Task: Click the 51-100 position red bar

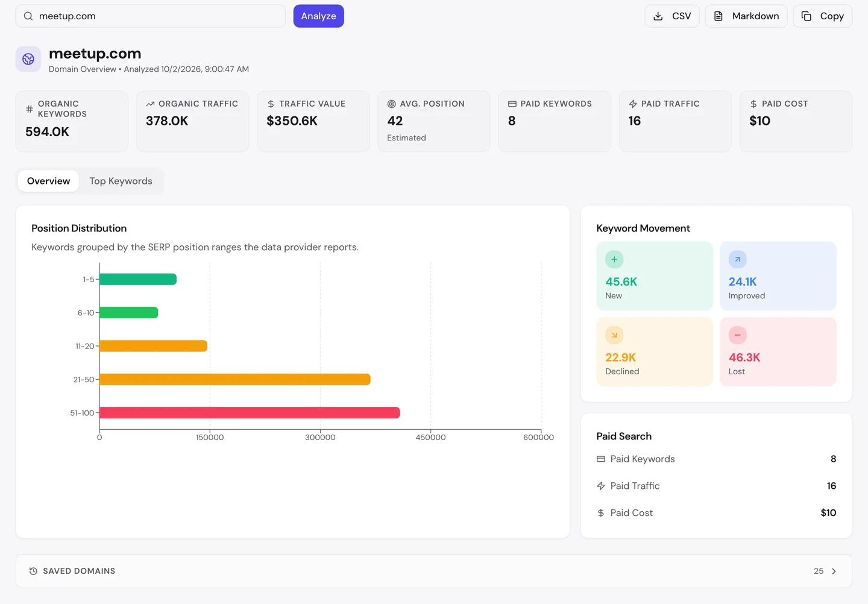Action: [x=250, y=413]
